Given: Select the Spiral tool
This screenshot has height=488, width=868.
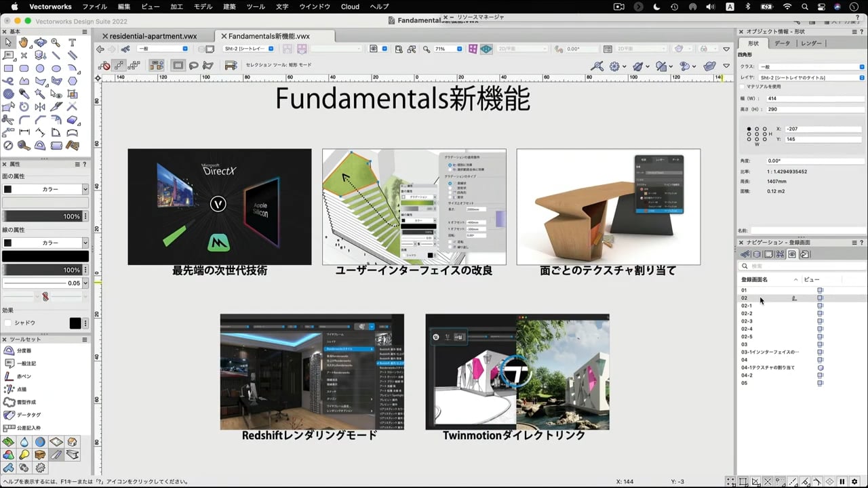Looking at the screenshot, I should 8,94.
